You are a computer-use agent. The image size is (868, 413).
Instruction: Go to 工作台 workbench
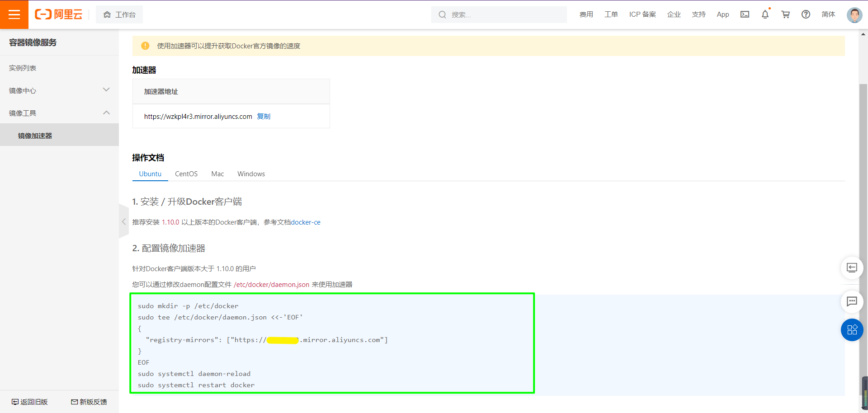click(x=119, y=14)
